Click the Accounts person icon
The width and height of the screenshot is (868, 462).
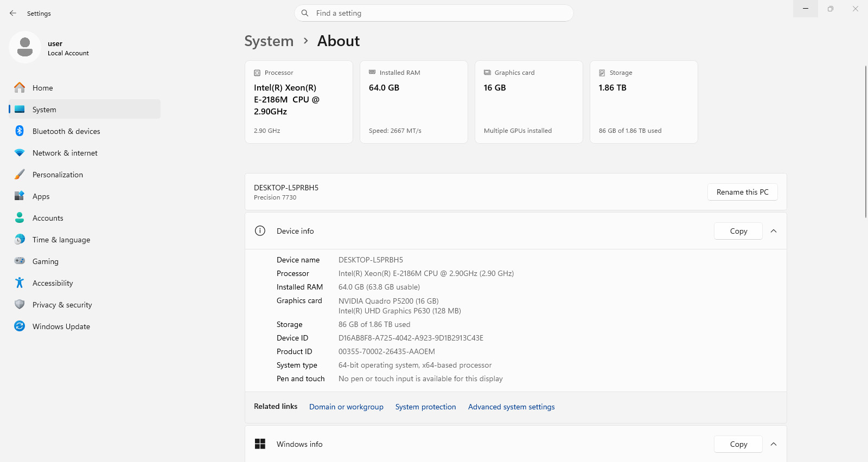click(x=20, y=217)
